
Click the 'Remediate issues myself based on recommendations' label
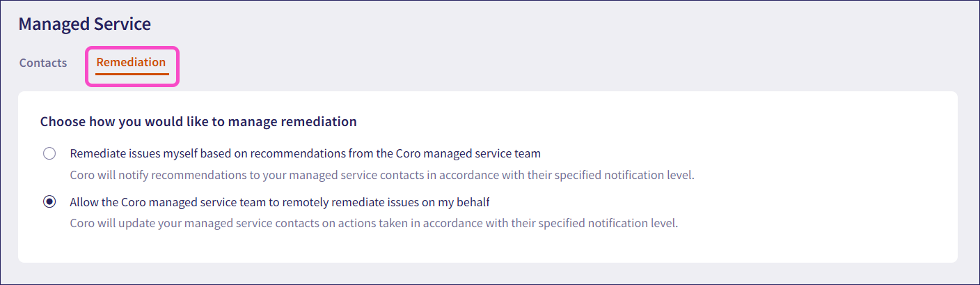click(305, 153)
